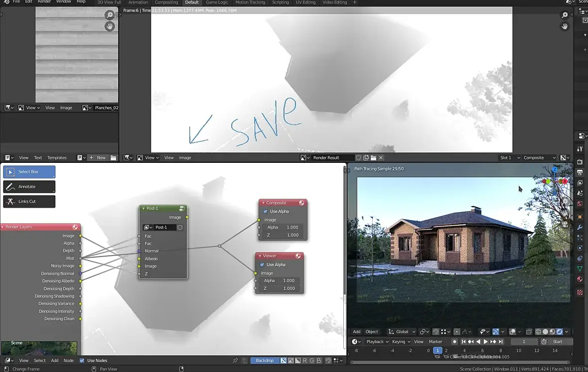The width and height of the screenshot is (588, 372).
Task: Toggle Use Nodes checkbox
Action: 82,361
